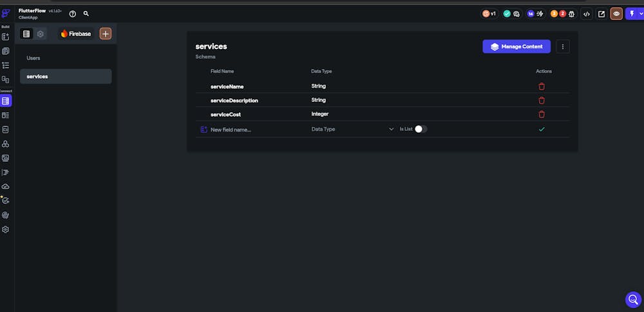Open the help question mark icon
Image resolution: width=644 pixels, height=312 pixels.
pyautogui.click(x=73, y=14)
